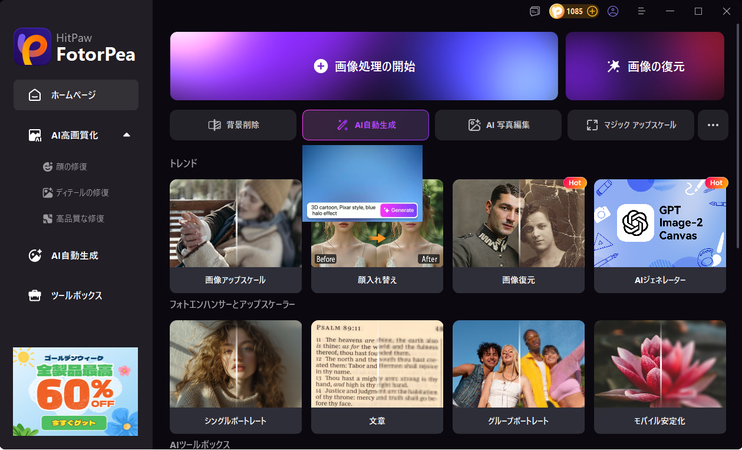This screenshot has width=742, height=450.
Task: Click the face icon next to 顔の修復
Action: coord(47,167)
